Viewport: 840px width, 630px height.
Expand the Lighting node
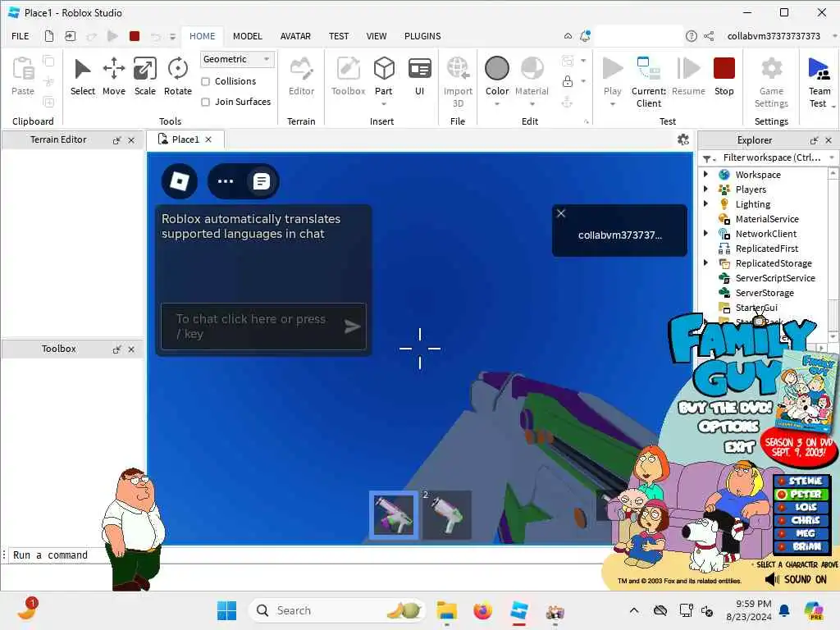pos(705,203)
